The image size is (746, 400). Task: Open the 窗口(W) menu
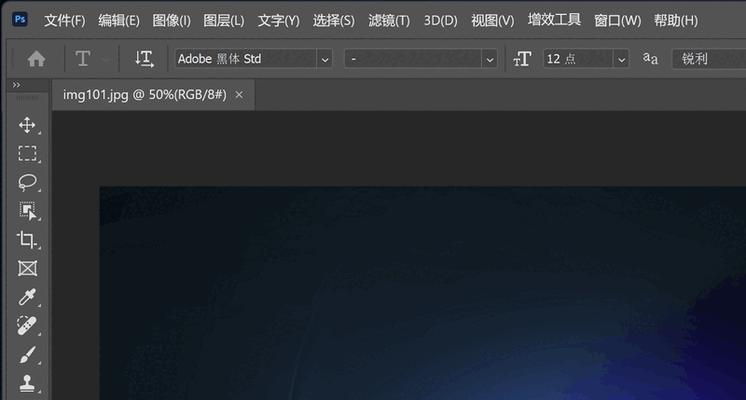[x=618, y=20]
